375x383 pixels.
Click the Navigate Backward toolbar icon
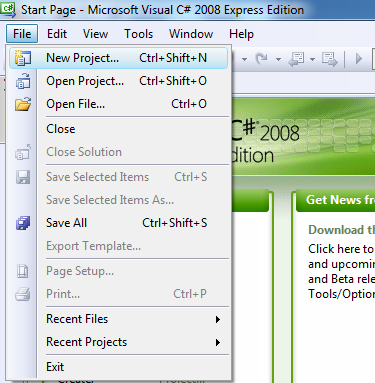coord(296,59)
